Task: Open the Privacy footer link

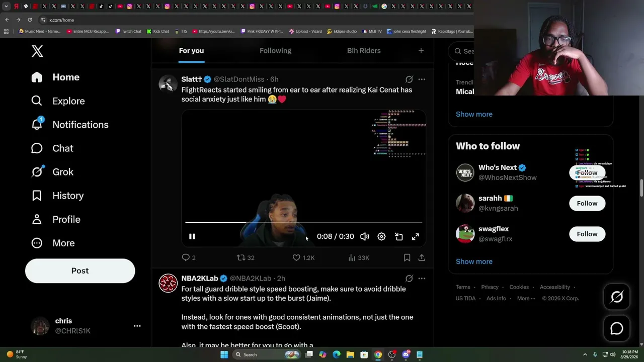Action: pyautogui.click(x=490, y=287)
